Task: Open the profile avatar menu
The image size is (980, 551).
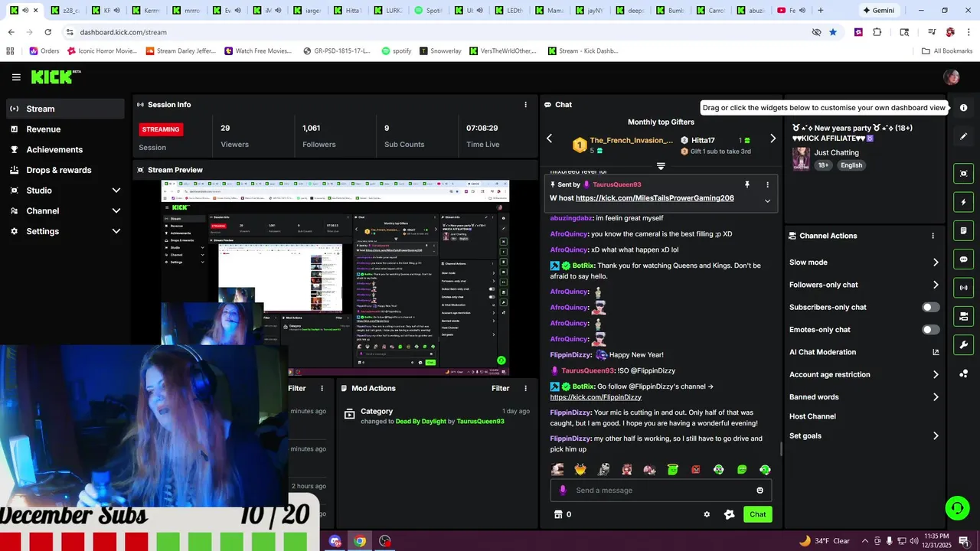Action: point(952,77)
